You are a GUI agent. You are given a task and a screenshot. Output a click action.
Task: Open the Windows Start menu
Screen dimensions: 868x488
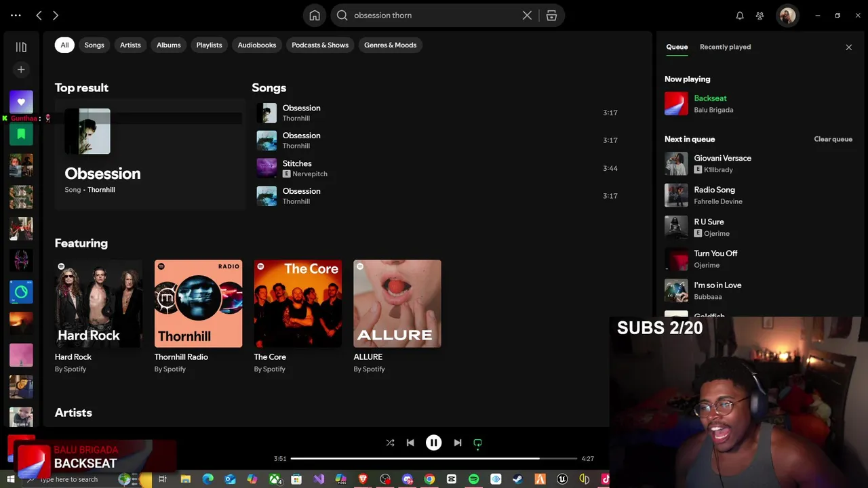click(x=11, y=479)
